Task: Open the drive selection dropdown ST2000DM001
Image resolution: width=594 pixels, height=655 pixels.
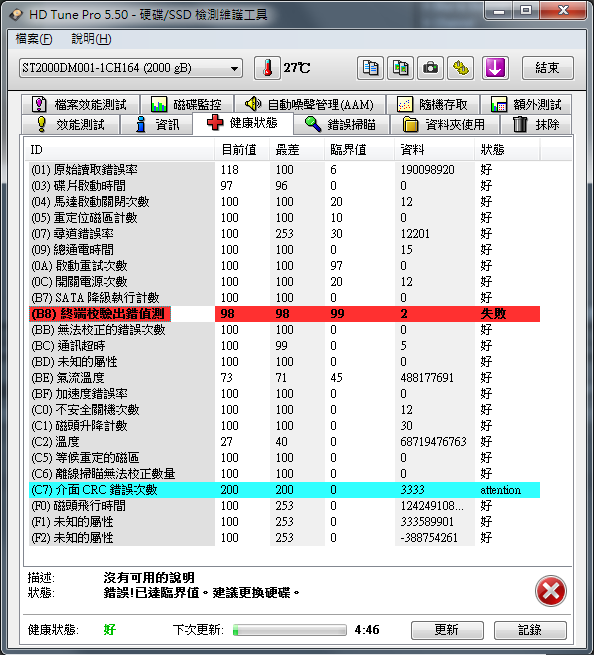Action: (x=131, y=68)
